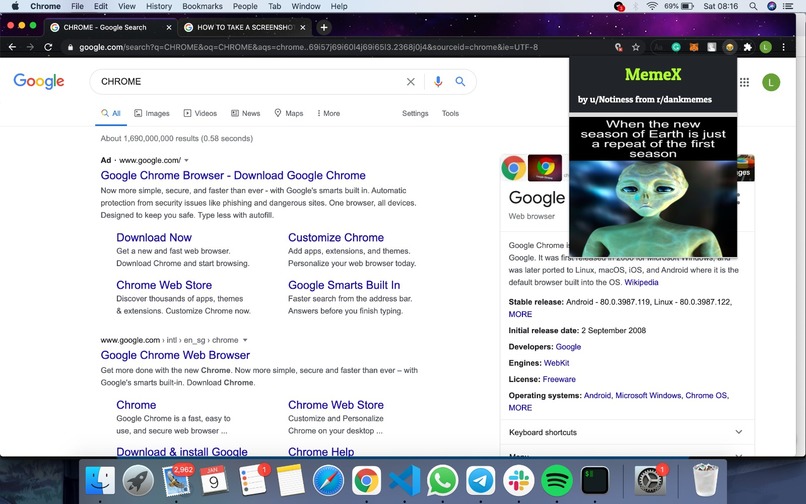
Task: Click the Freeware license link
Action: [x=559, y=379]
